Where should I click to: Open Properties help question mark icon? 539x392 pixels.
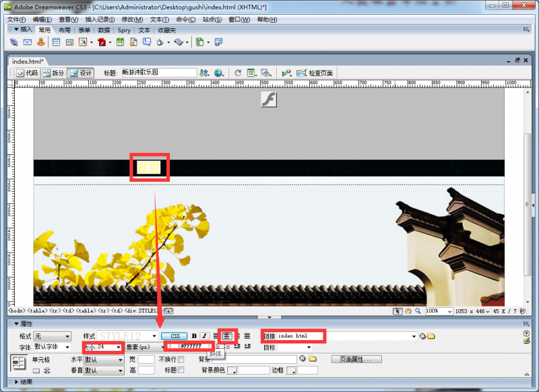click(x=526, y=333)
